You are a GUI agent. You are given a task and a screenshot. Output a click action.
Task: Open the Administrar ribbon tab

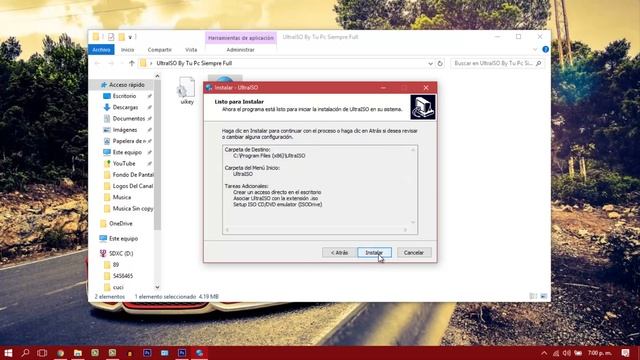point(240,50)
